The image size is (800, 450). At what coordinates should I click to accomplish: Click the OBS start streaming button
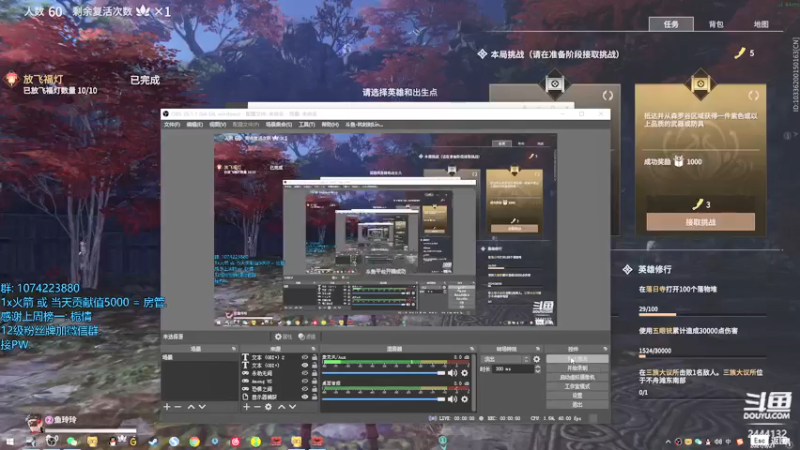pyautogui.click(x=577, y=359)
